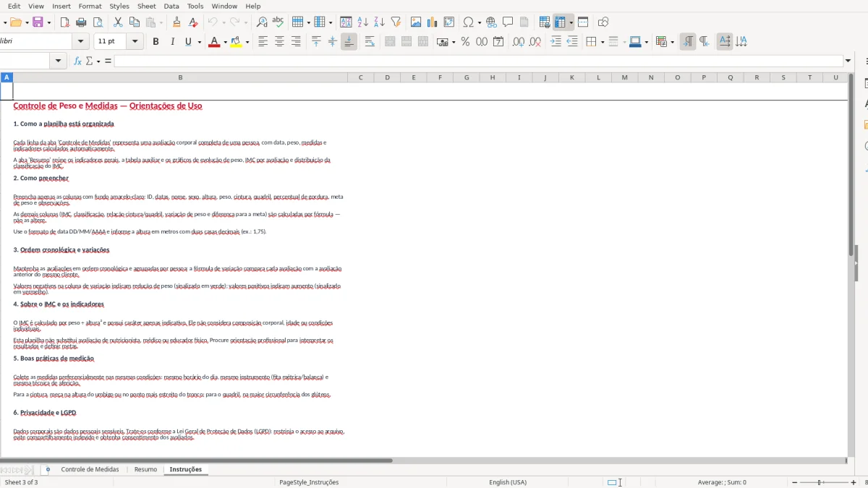868x488 pixels.
Task: Format as Percent
Action: [465, 42]
